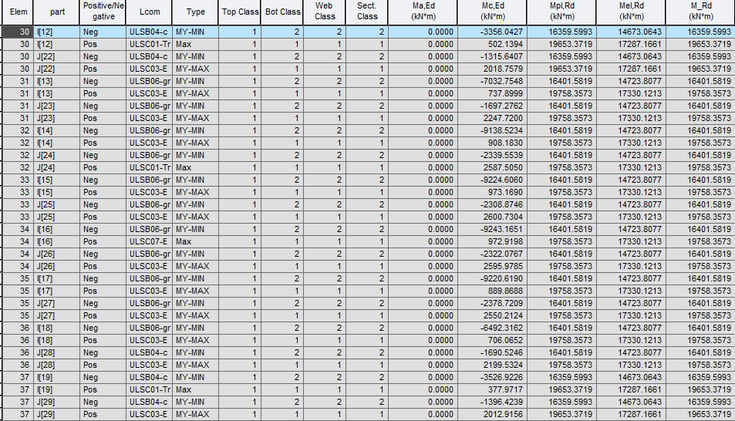Click the value 972.9198
Image resolution: width=735 pixels, height=421 pixels.
492,242
